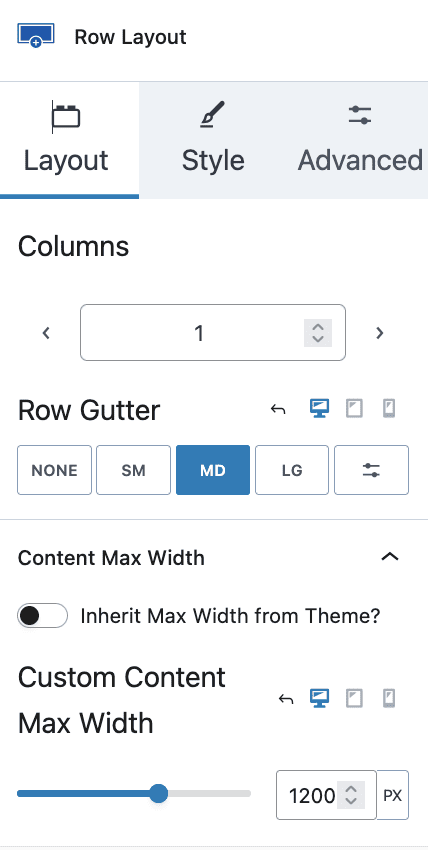Open the PX unit selector
The width and height of the screenshot is (428, 850).
pos(393,795)
